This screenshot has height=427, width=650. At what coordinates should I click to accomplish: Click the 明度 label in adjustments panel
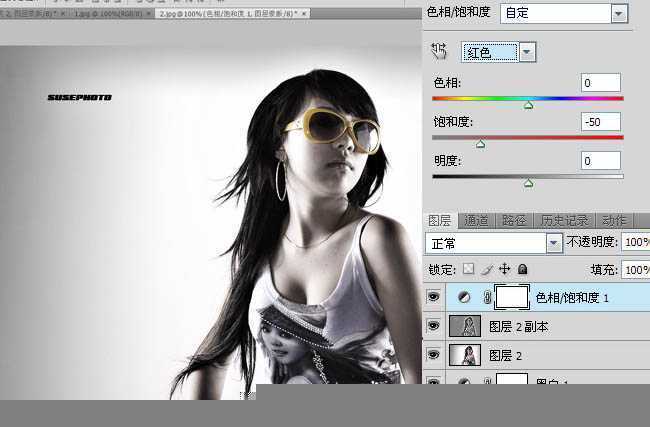tap(447, 160)
